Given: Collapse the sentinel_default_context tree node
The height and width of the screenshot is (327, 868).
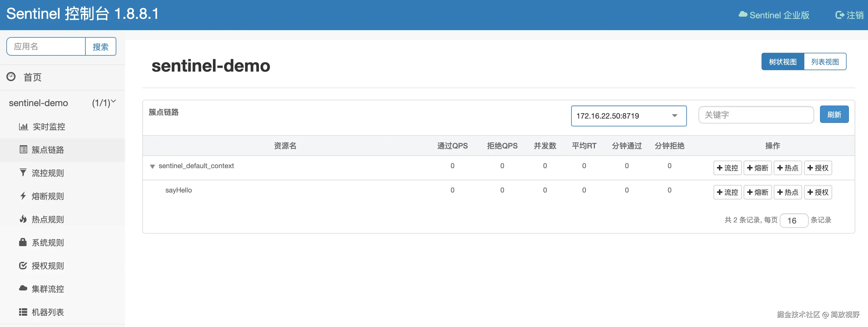Looking at the screenshot, I should point(152,166).
